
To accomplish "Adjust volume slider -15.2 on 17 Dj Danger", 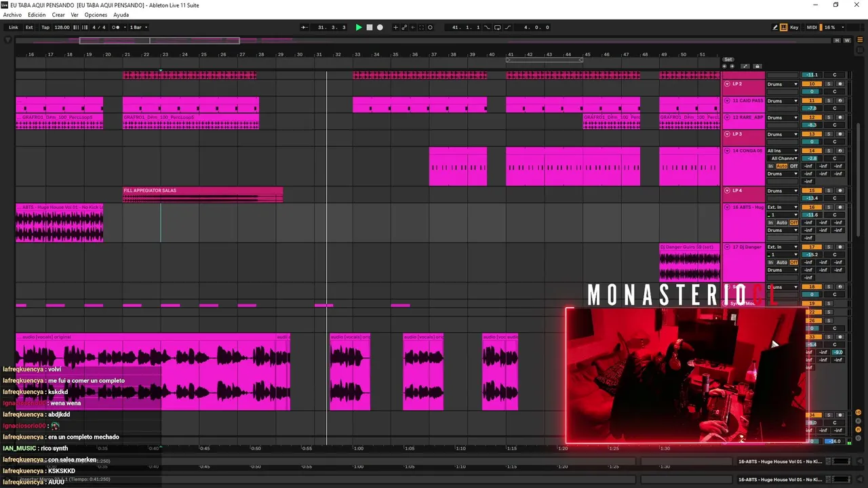I will [812, 255].
